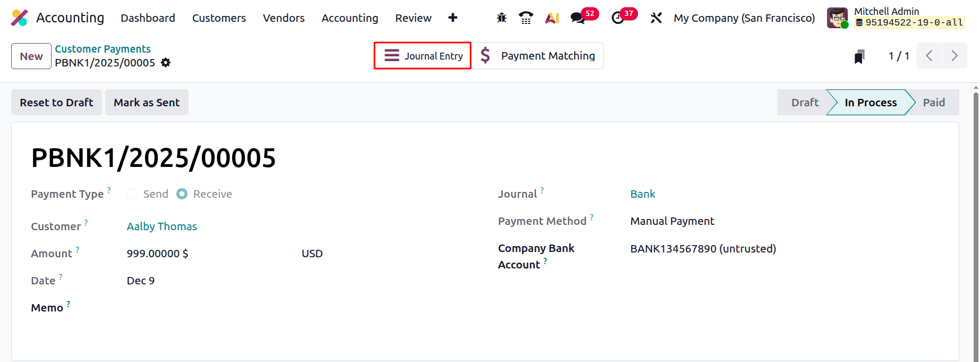Click help tooltip next to Payment Method
This screenshot has width=980, height=362.
pyautogui.click(x=592, y=217)
